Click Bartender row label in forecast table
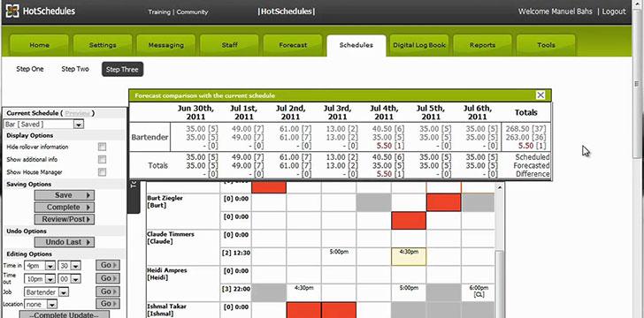This screenshot has width=644, height=318. click(x=149, y=137)
